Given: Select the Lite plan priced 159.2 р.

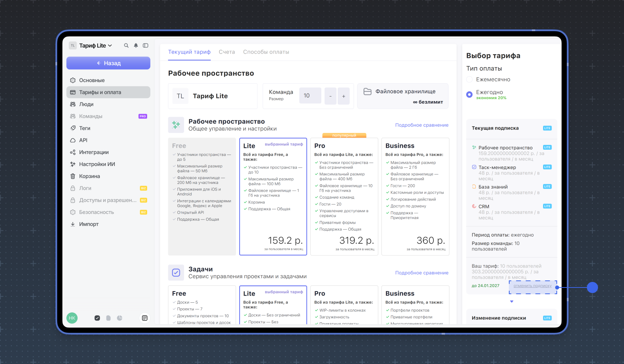Looking at the screenshot, I should coord(273,196).
